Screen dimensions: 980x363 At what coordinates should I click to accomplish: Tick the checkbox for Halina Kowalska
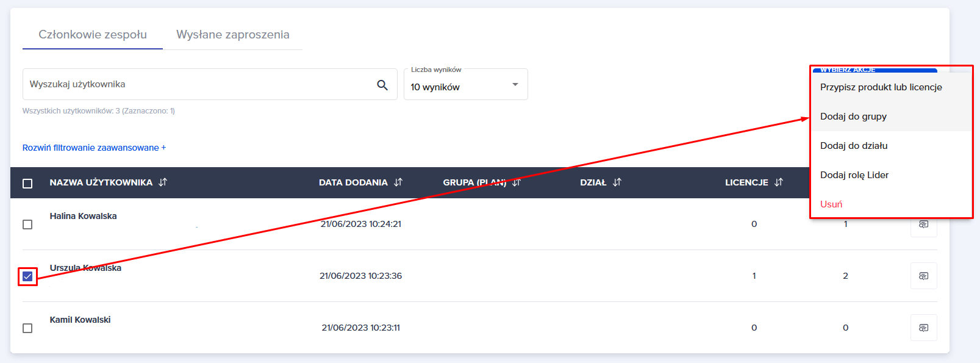coord(27,225)
